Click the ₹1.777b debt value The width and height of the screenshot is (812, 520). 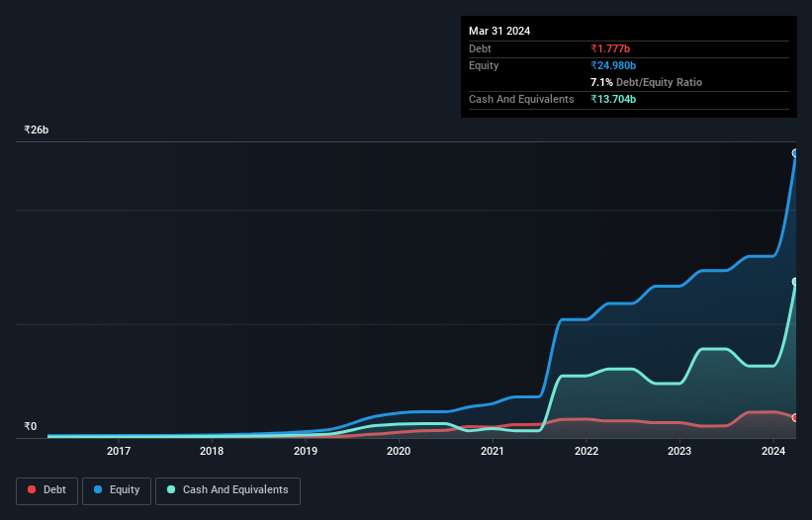click(610, 48)
